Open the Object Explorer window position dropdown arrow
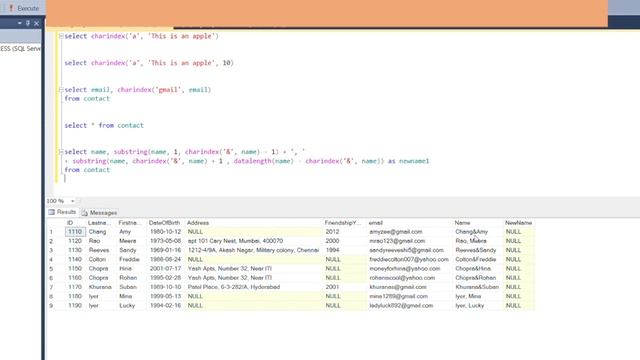 click(x=20, y=23)
